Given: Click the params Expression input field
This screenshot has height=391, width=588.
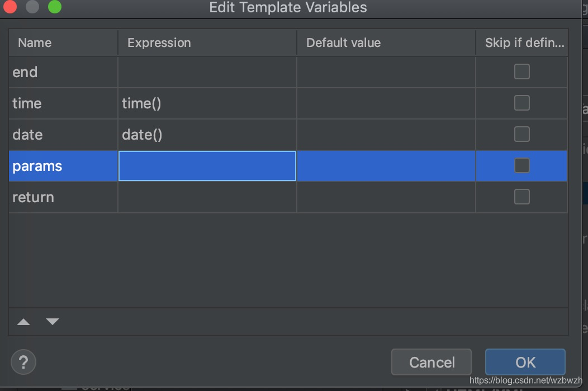Looking at the screenshot, I should pos(207,166).
